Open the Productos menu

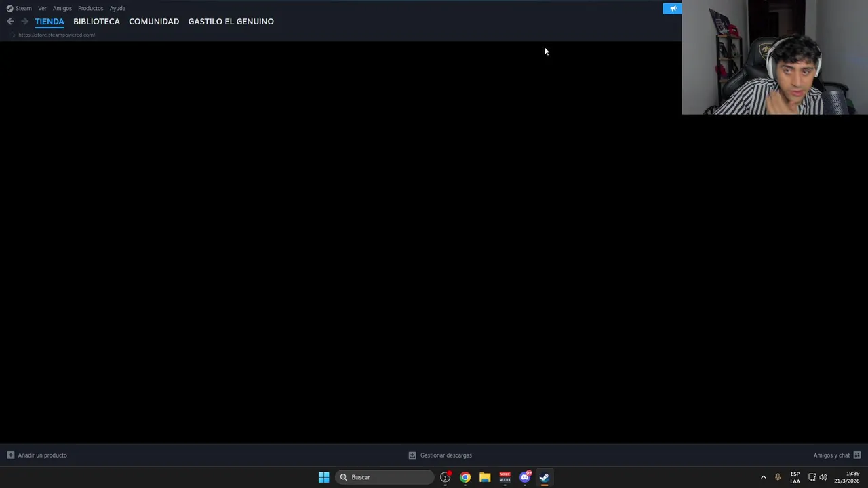[90, 8]
